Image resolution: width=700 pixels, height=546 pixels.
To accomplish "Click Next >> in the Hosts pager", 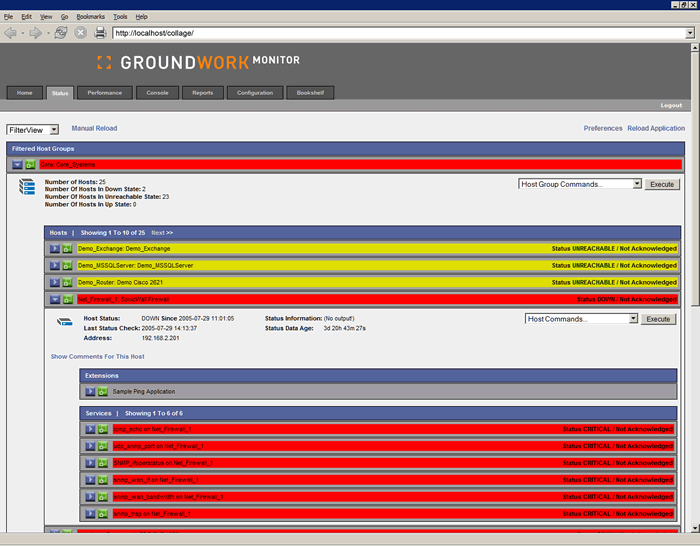I will coord(162,233).
